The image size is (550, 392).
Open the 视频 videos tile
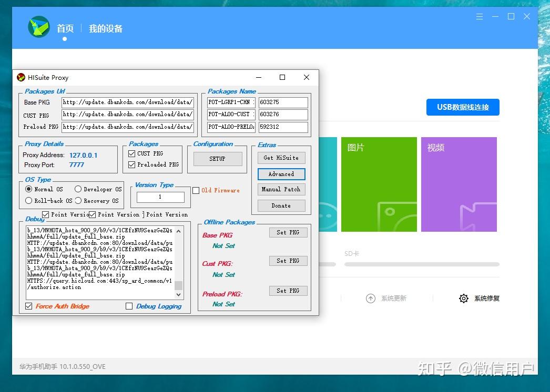click(459, 184)
